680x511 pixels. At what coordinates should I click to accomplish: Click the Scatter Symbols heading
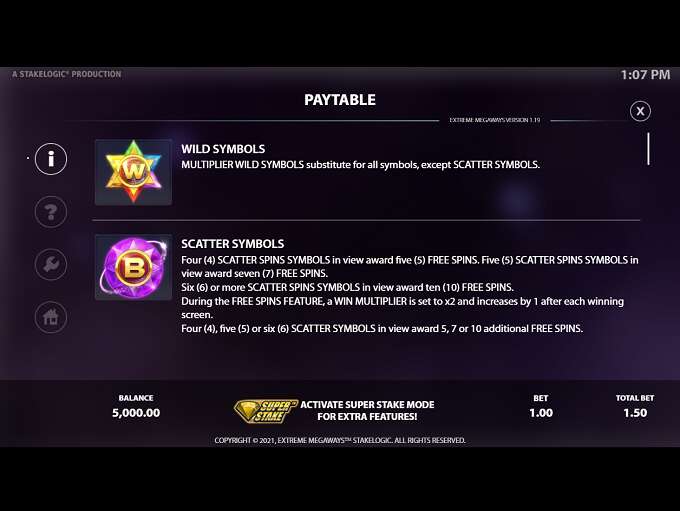232,244
